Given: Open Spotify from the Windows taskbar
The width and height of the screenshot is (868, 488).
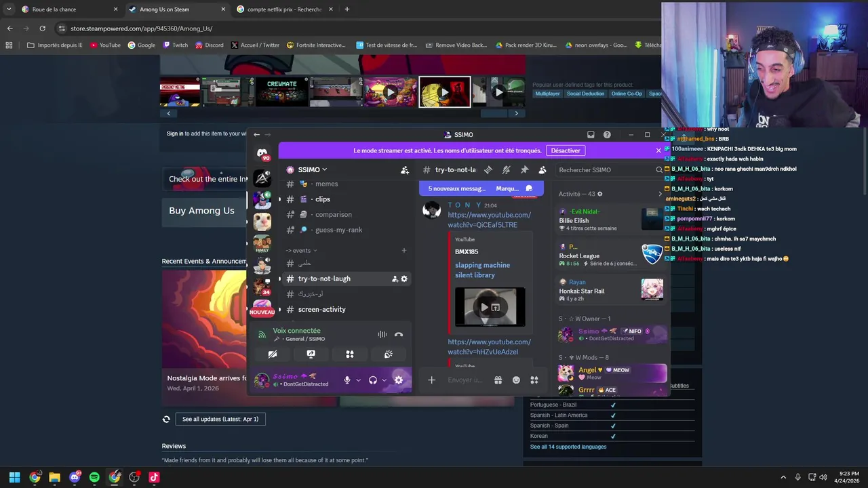Looking at the screenshot, I should coord(94,477).
